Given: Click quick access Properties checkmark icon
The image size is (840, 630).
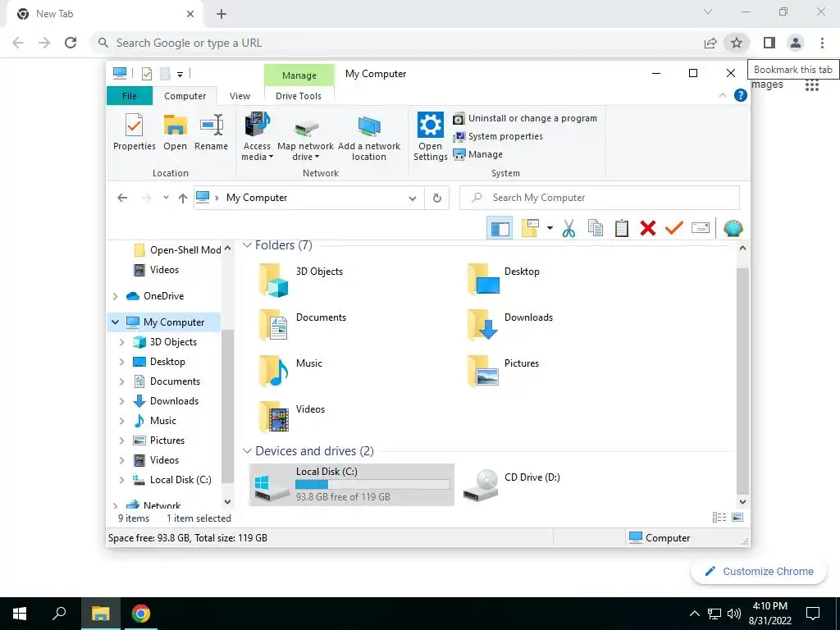Looking at the screenshot, I should (146, 74).
